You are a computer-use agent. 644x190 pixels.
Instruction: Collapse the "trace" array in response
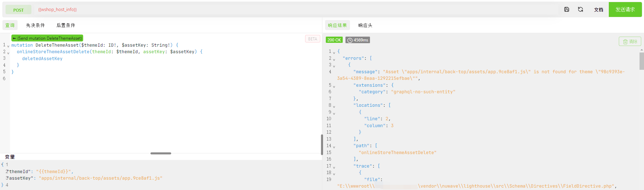[x=334, y=167]
